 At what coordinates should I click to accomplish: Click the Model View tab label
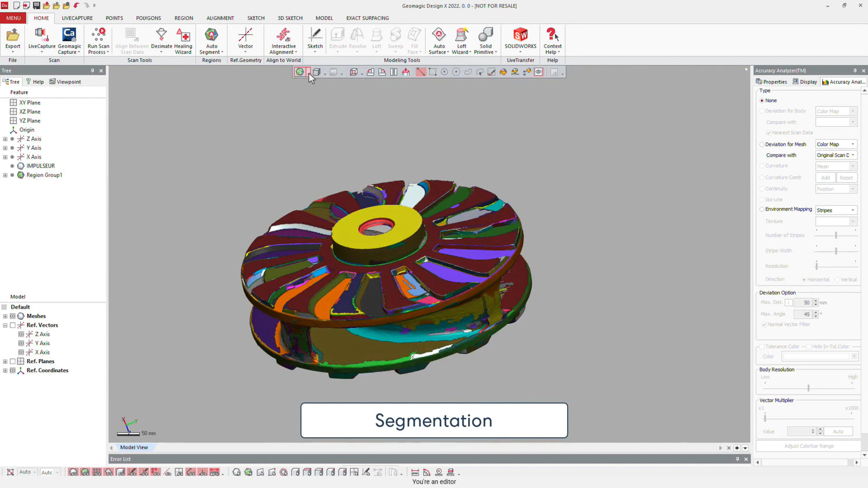click(134, 448)
